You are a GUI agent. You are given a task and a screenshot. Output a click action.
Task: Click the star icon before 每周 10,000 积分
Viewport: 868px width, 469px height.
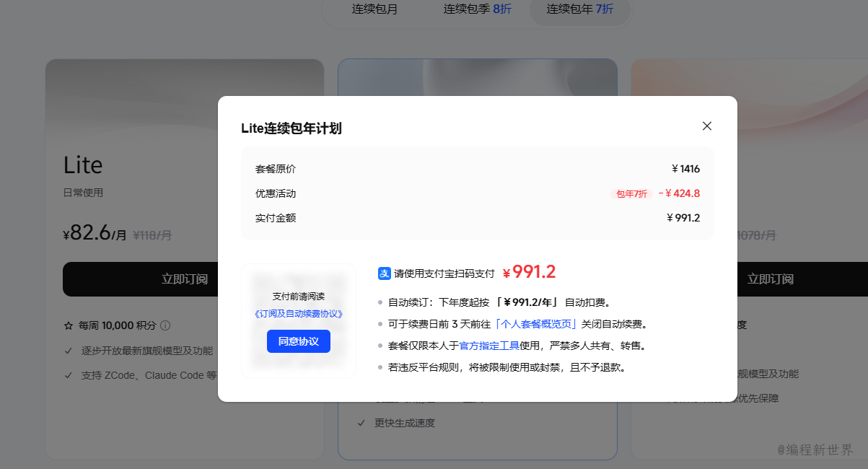[69, 325]
